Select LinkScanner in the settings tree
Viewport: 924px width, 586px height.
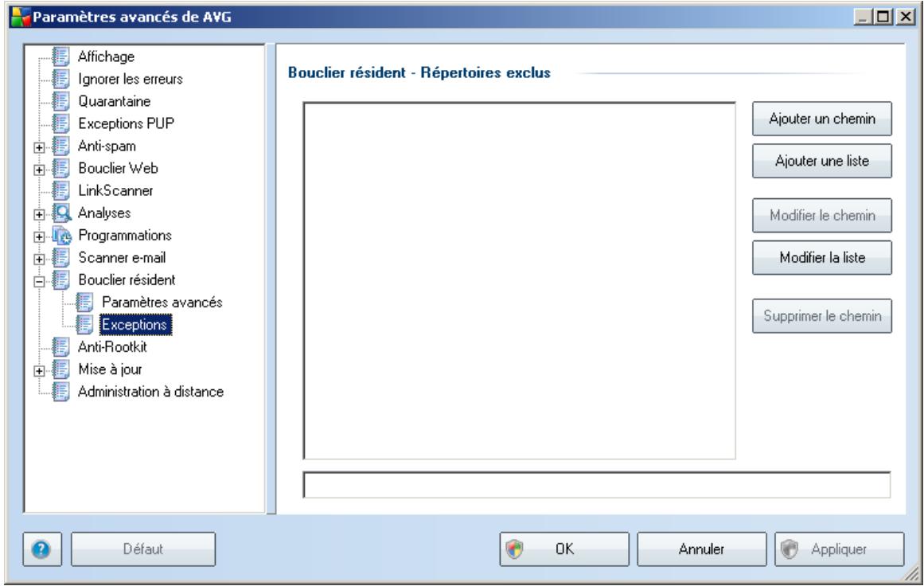pyautogui.click(x=115, y=191)
